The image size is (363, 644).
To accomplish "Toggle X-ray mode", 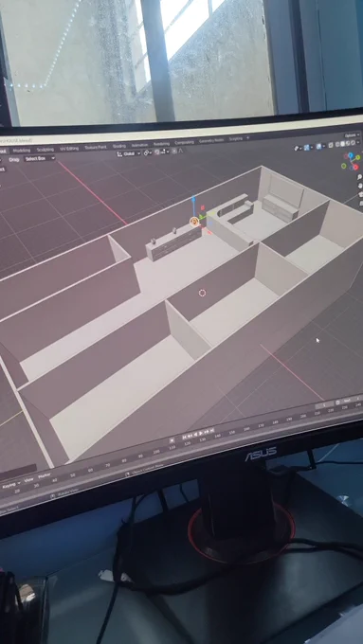I will [x=331, y=145].
